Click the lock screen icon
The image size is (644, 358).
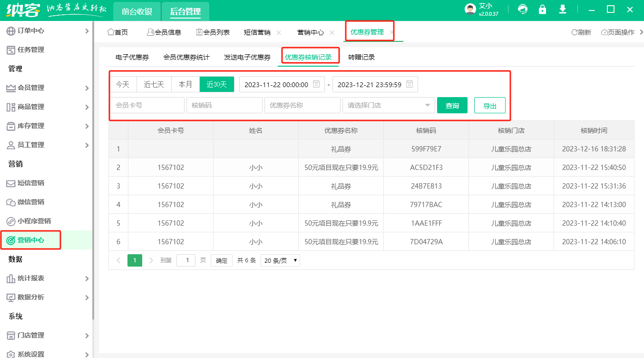coord(542,10)
